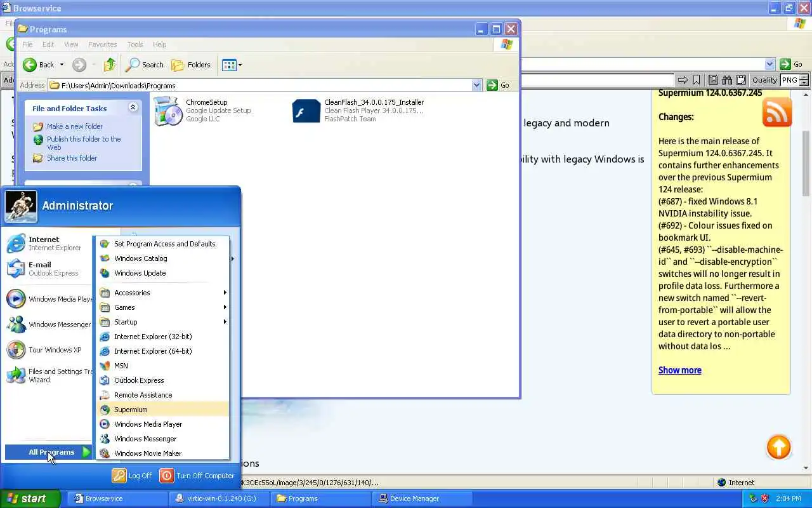Launch Outlook Express in All Programs list
This screenshot has height=508, width=812.
coord(162,380)
